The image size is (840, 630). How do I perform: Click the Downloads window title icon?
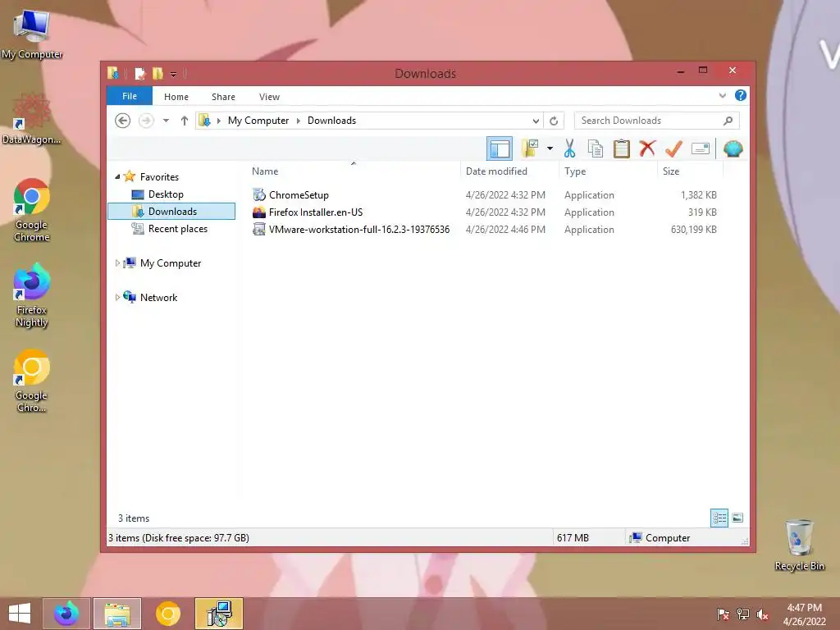coord(112,73)
